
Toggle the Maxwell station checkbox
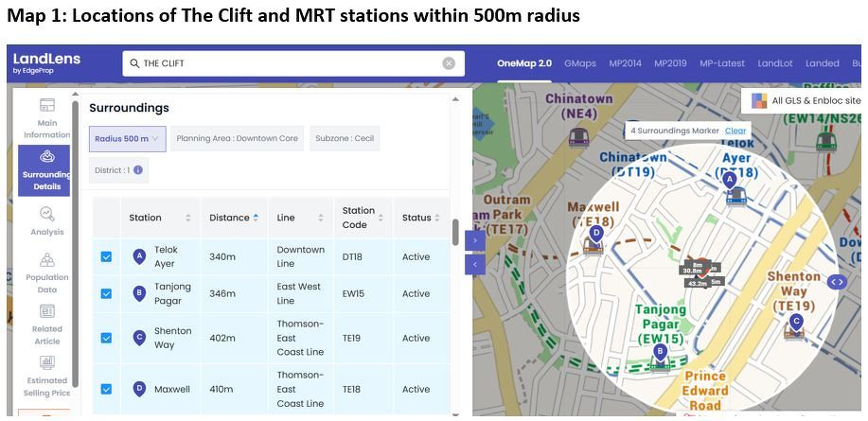point(106,389)
